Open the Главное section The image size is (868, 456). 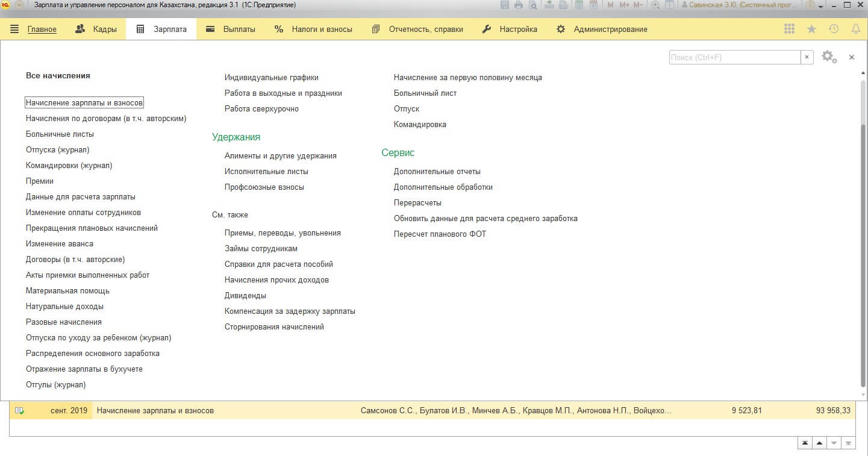coord(42,29)
